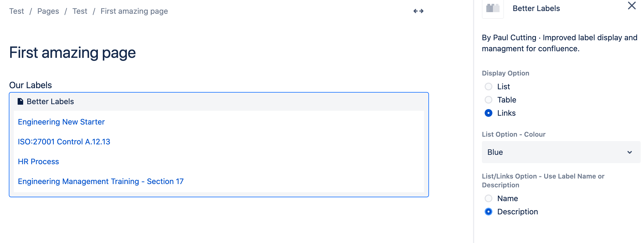Screen dimensions: 644x243
Task: Select the List display option
Action: click(x=489, y=87)
